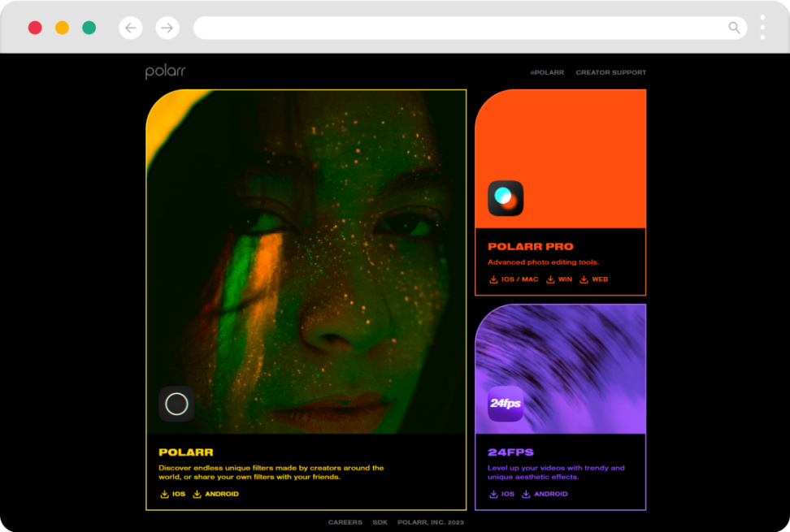
Task: Click download icon beside WEB
Action: point(584,279)
